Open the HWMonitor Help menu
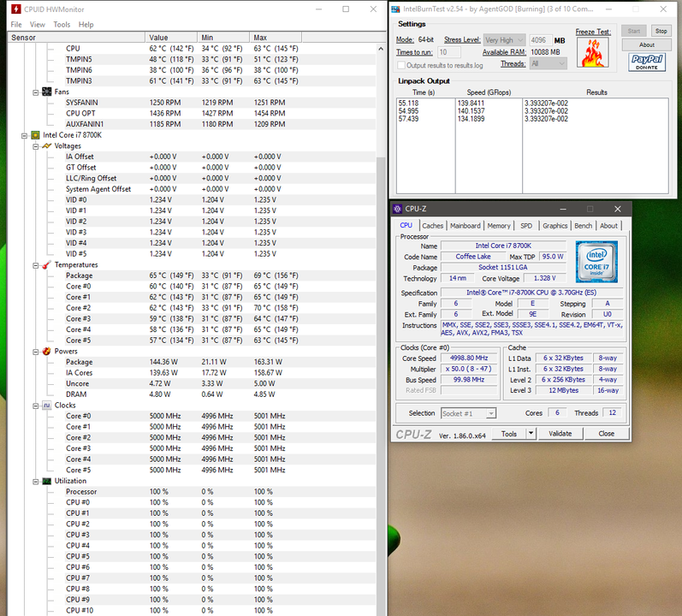 click(x=86, y=24)
